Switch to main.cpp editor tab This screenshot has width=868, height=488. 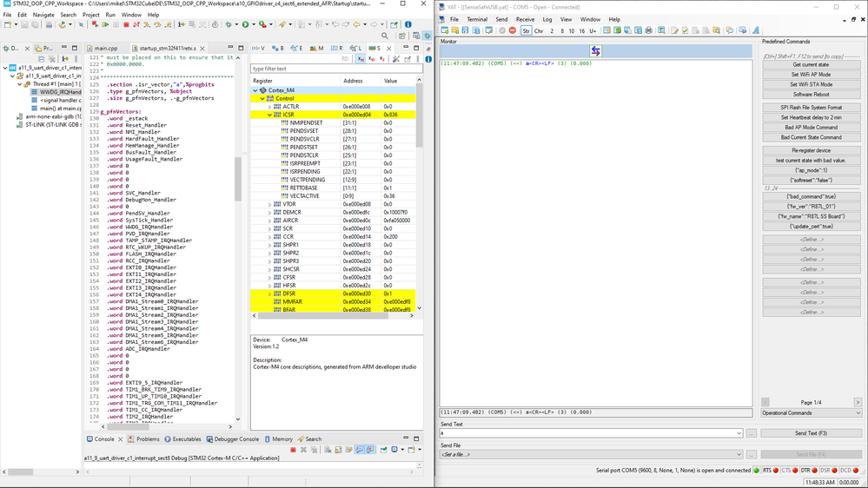click(x=106, y=49)
